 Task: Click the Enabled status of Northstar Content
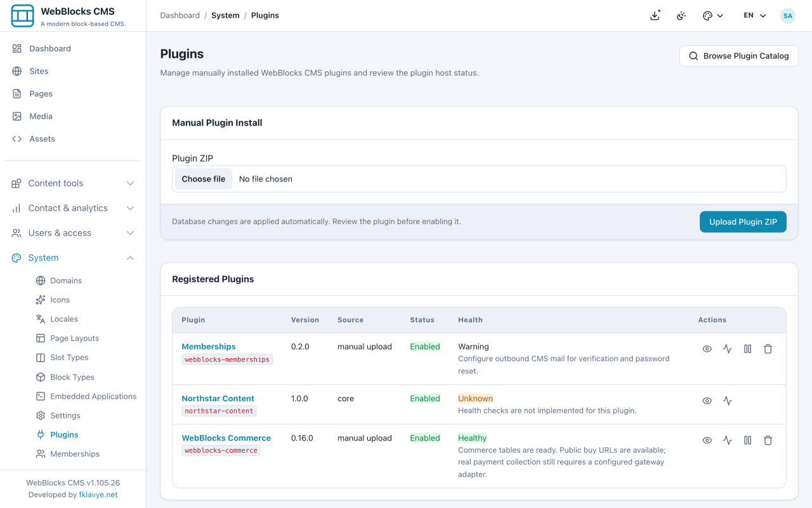point(424,399)
